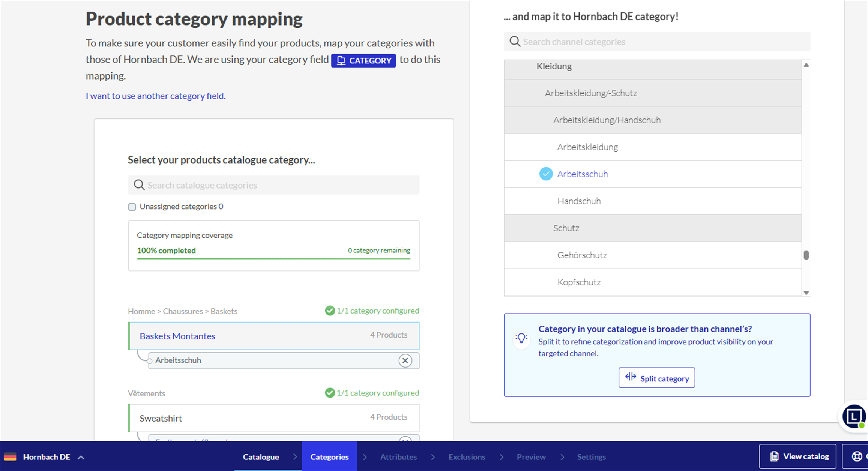Click the channel category list scrollbar thumb
868x471 pixels.
(806, 255)
